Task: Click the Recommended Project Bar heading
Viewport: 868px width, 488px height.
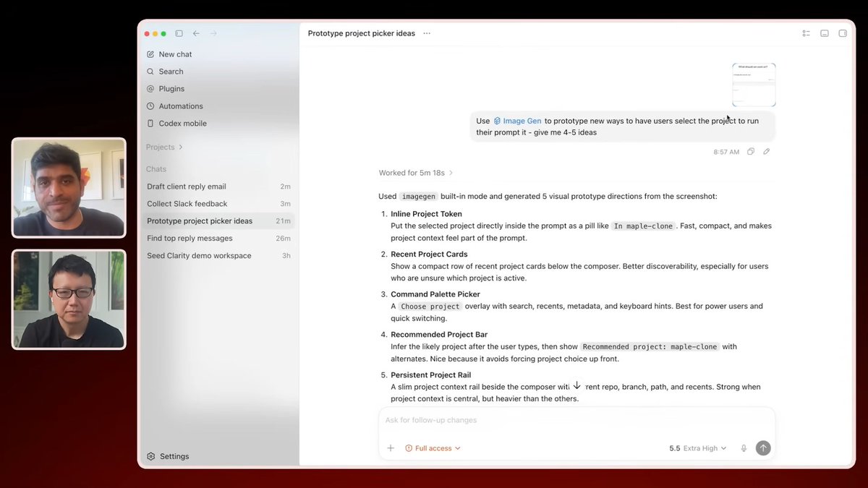Action: click(439, 335)
